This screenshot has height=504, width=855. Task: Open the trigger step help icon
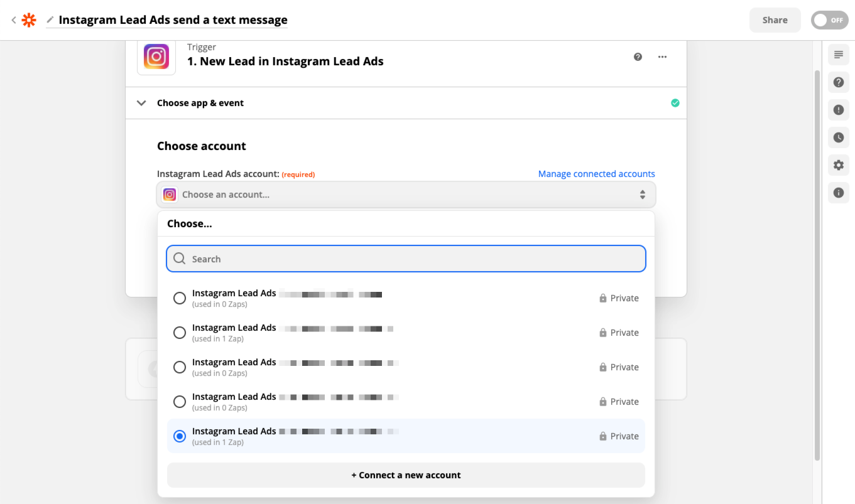pos(638,56)
